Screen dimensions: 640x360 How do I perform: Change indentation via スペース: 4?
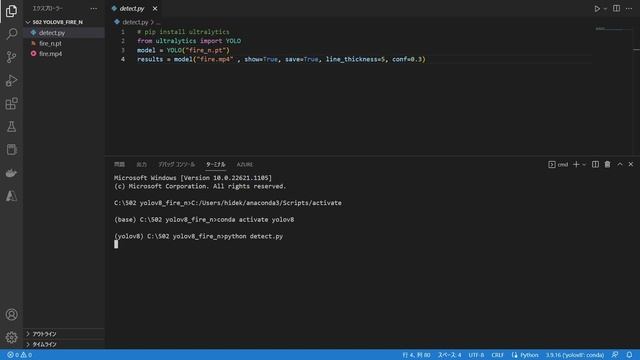pos(449,355)
